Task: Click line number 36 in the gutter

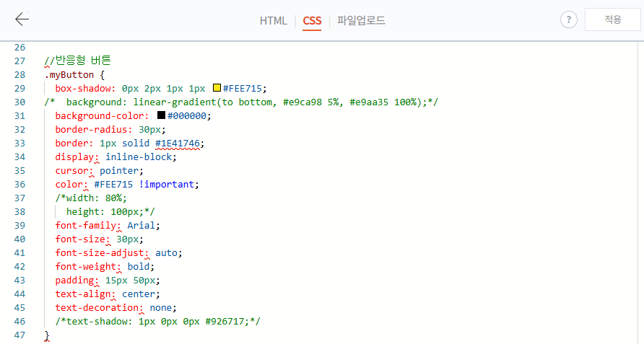Action: 19,185
